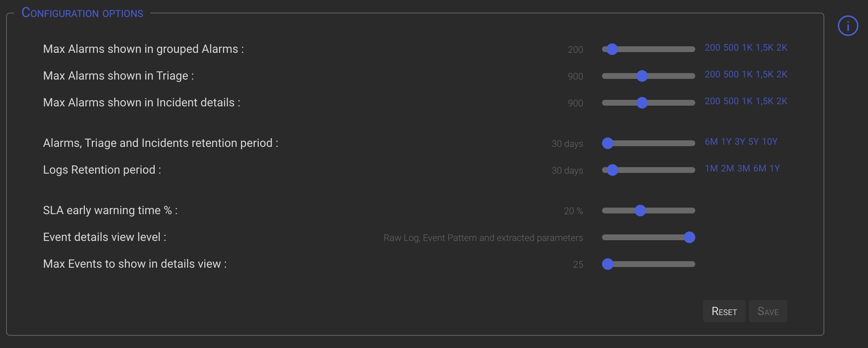Viewport: 868px width, 348px height.
Task: Choose 1Y preset for Logs Retention
Action: coord(774,169)
